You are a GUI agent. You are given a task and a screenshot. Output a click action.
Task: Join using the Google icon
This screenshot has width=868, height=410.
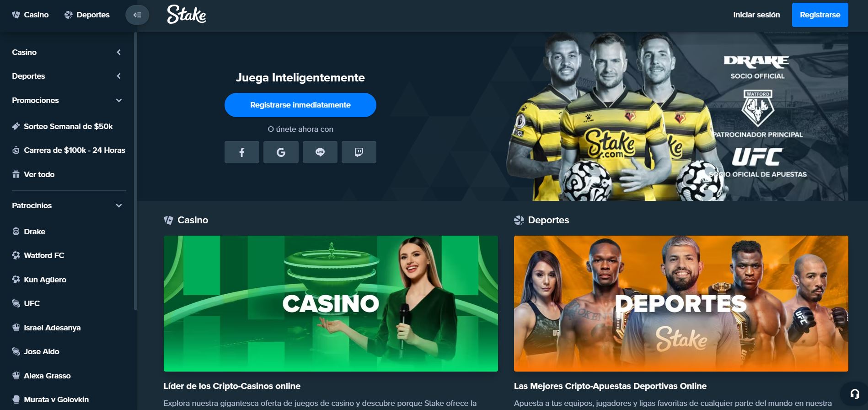[x=281, y=152]
